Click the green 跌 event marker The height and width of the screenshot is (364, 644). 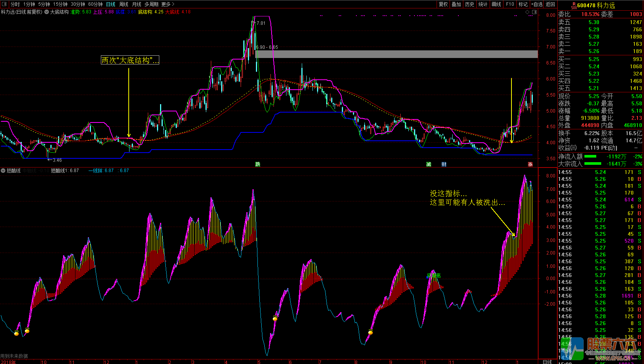pos(258,164)
